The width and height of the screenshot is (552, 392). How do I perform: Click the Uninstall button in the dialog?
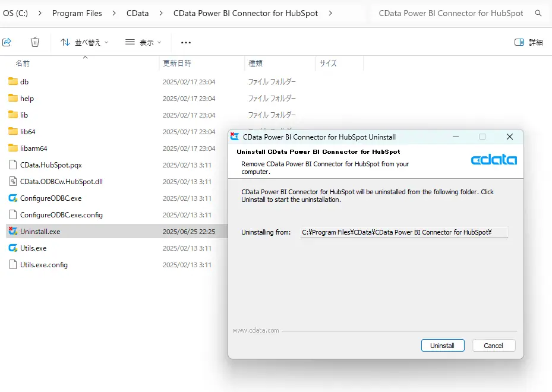(x=442, y=345)
